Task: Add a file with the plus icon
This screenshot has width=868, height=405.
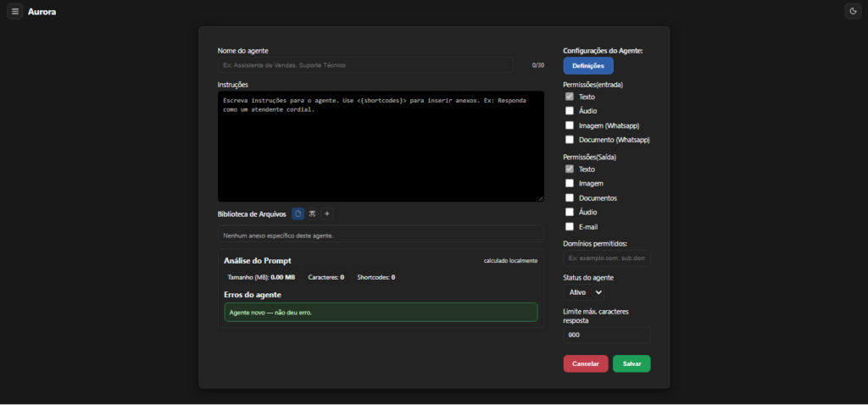Action: (x=327, y=214)
